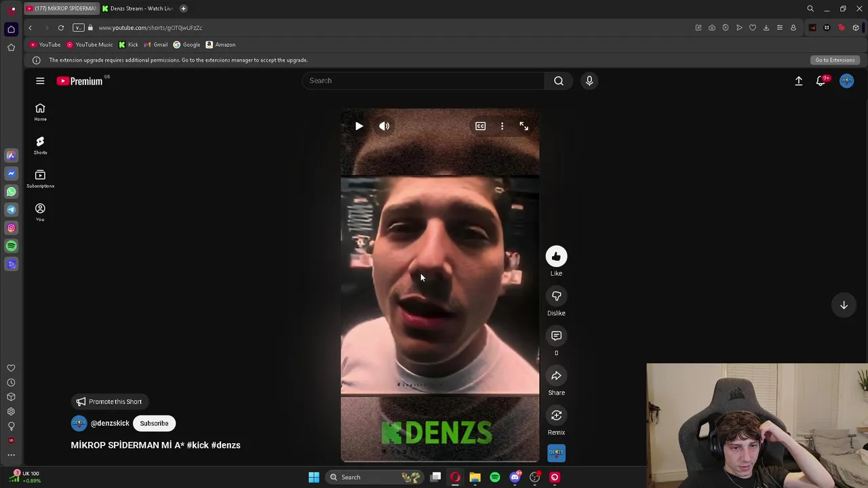This screenshot has height=488, width=868.
Task: Open a new browser tab
Action: [183, 9]
